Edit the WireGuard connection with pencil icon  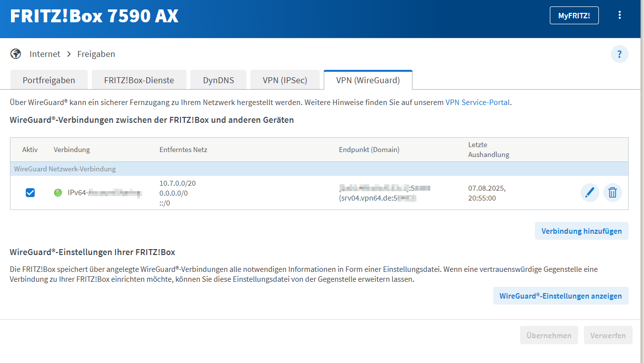(589, 193)
